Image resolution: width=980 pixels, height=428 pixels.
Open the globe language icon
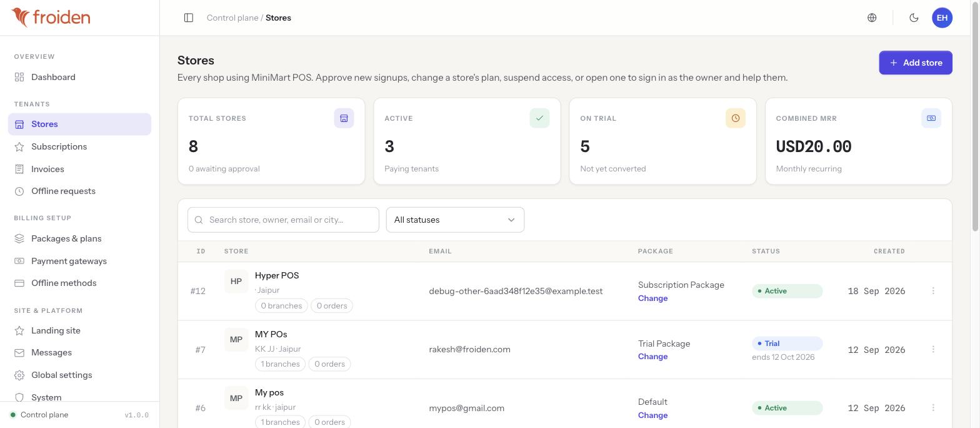click(x=872, y=18)
